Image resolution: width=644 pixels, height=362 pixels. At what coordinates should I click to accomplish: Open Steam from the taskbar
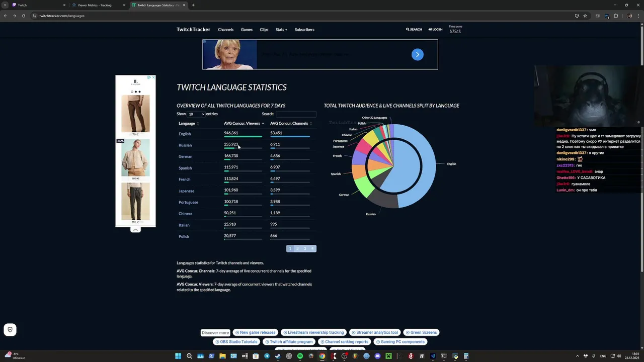[x=278, y=356]
